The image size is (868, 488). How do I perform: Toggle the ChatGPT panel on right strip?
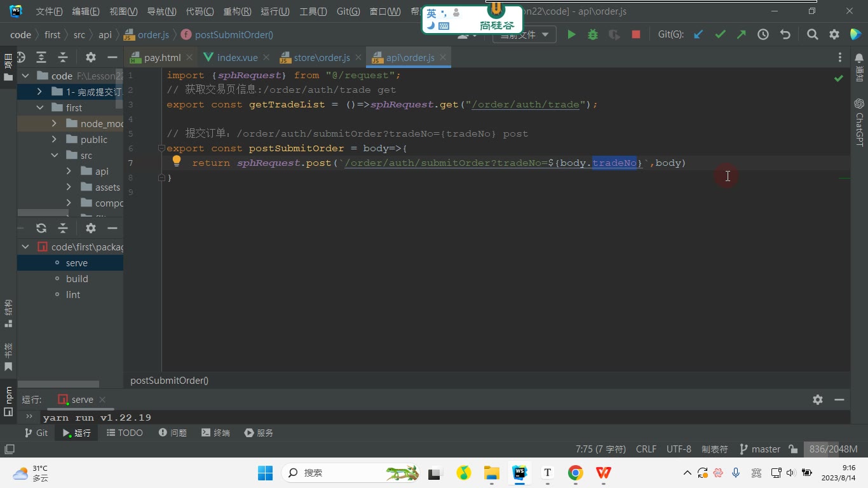click(x=859, y=123)
